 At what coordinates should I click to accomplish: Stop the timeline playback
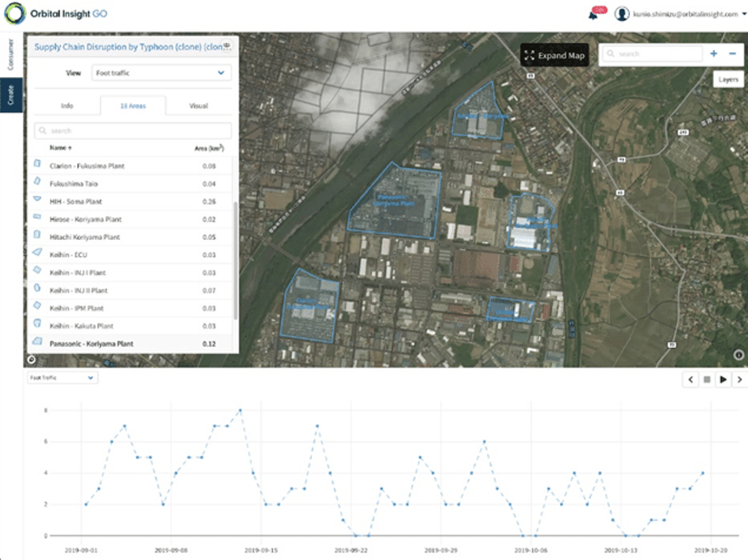706,380
